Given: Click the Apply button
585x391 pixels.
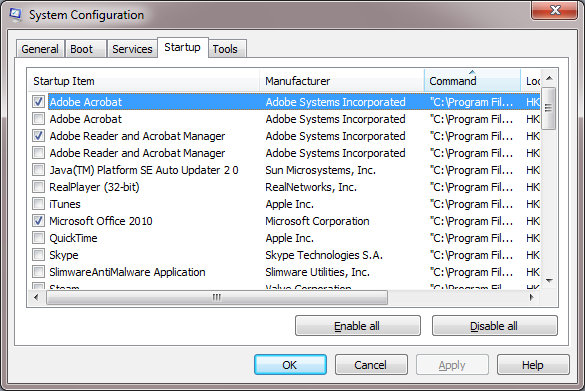Looking at the screenshot, I should click(x=452, y=365).
